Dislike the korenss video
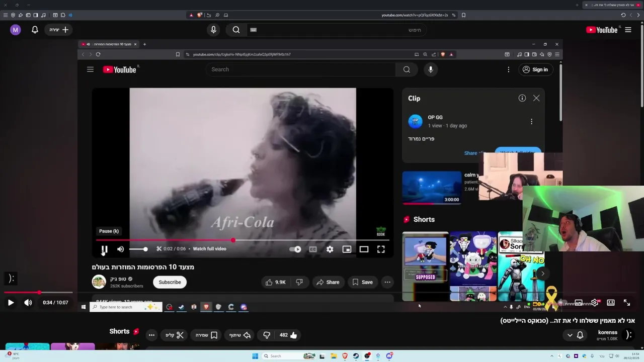This screenshot has width=644, height=362. pos(267,335)
